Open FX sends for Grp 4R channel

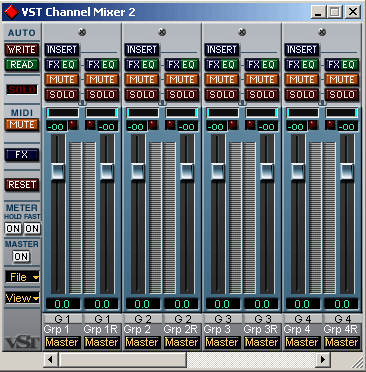(x=333, y=65)
